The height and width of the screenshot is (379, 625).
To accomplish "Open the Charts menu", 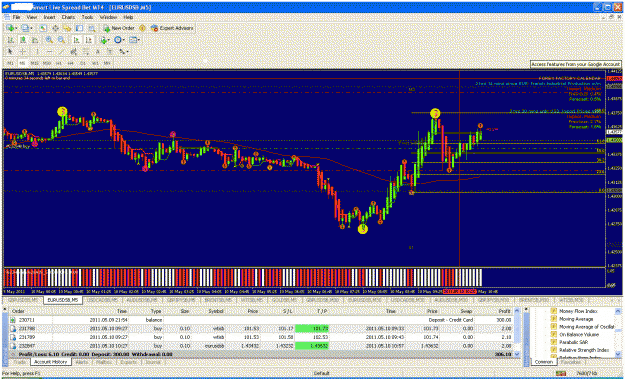I will tap(68, 17).
